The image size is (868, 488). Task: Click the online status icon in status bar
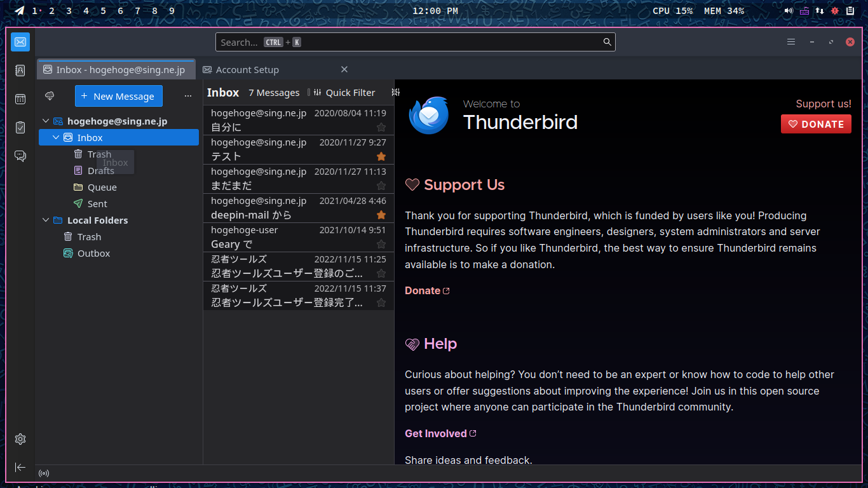[44, 473]
